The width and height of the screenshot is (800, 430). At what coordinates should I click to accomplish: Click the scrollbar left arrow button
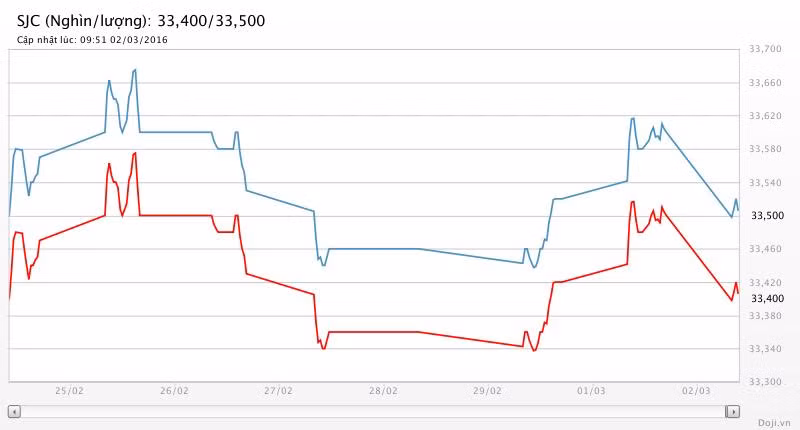14,411
